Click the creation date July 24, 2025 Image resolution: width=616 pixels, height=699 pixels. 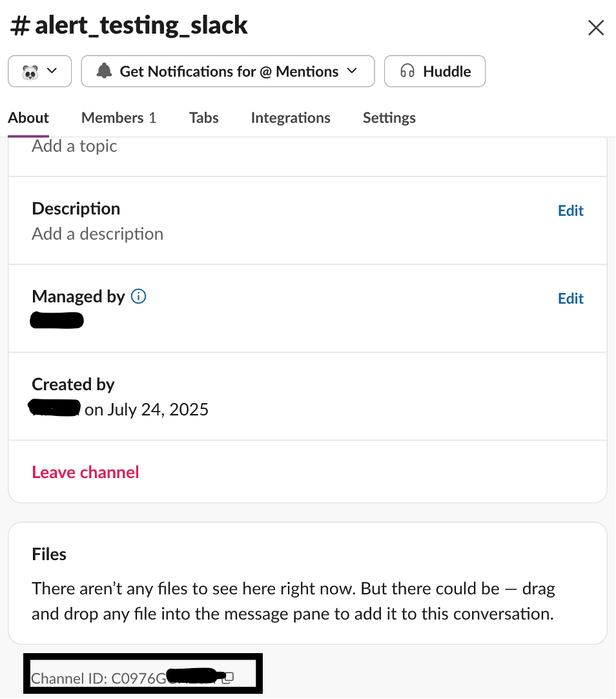(x=159, y=409)
